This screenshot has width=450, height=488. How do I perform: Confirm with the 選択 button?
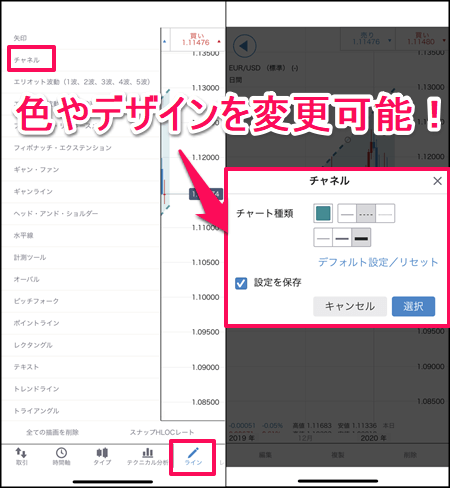click(413, 306)
